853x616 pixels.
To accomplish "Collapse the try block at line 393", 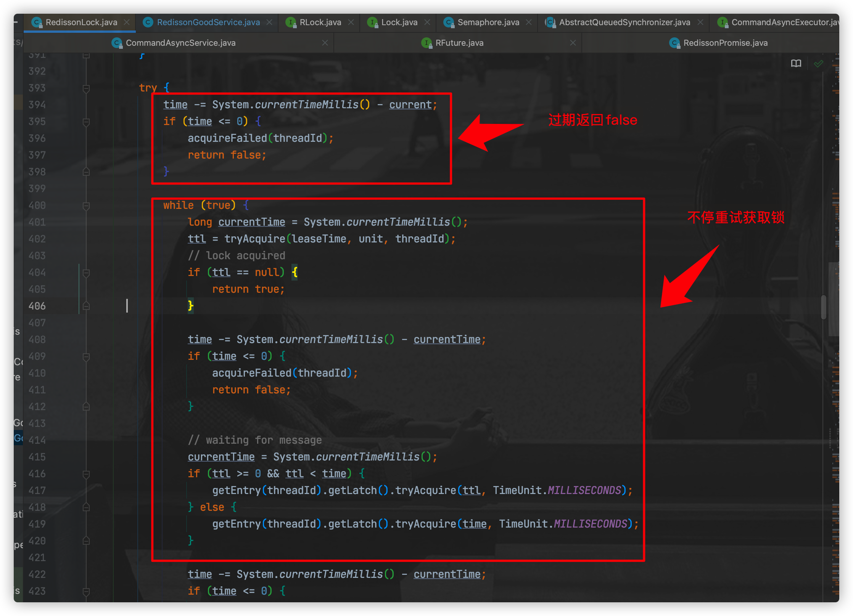I will tap(86, 88).
